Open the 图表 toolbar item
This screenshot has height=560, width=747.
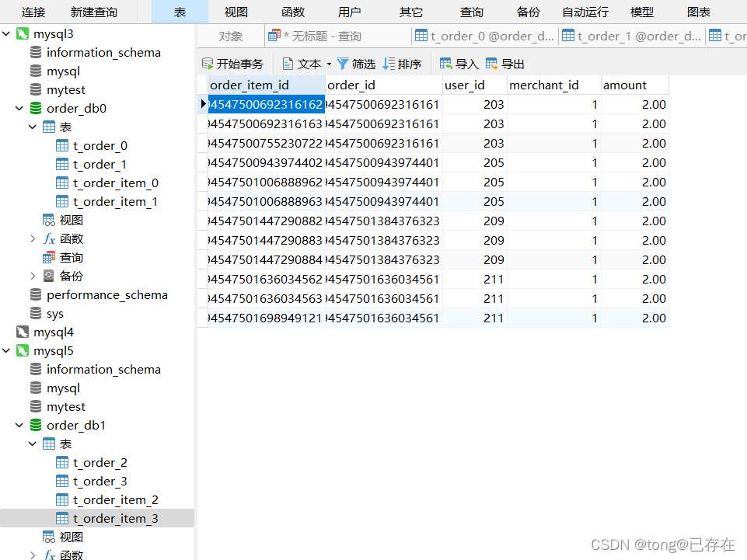pos(698,12)
